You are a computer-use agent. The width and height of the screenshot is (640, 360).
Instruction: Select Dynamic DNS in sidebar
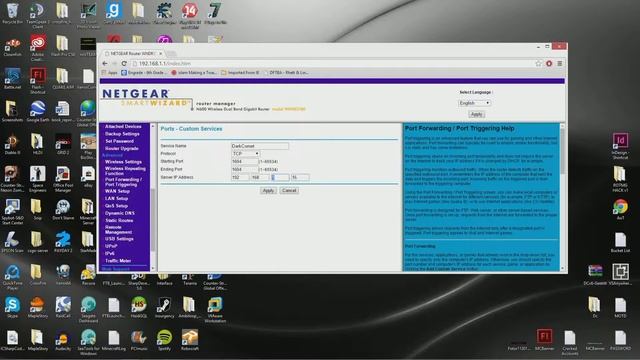(120, 213)
